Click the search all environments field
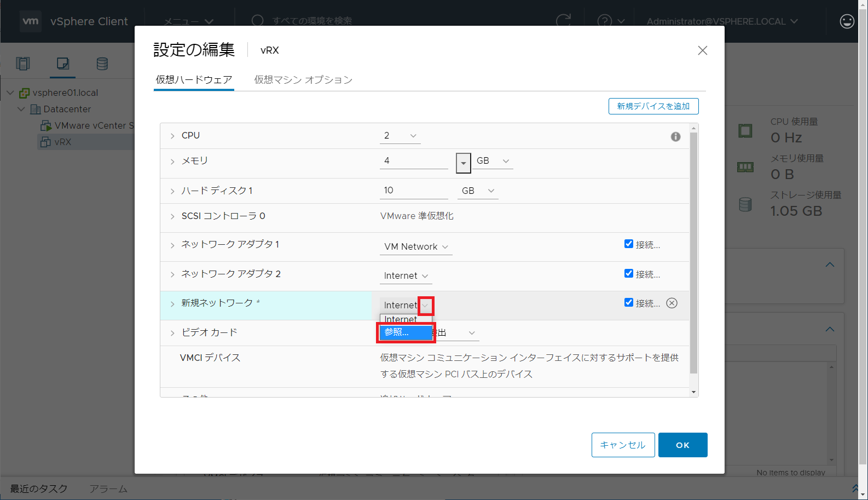Viewport: 868px width, 500px height. 312,21
